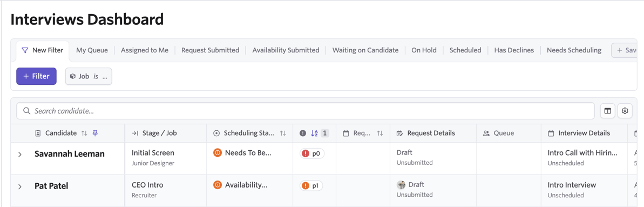Image resolution: width=644 pixels, height=207 pixels.
Task: Switch to the Request Submitted tab
Action: 211,50
